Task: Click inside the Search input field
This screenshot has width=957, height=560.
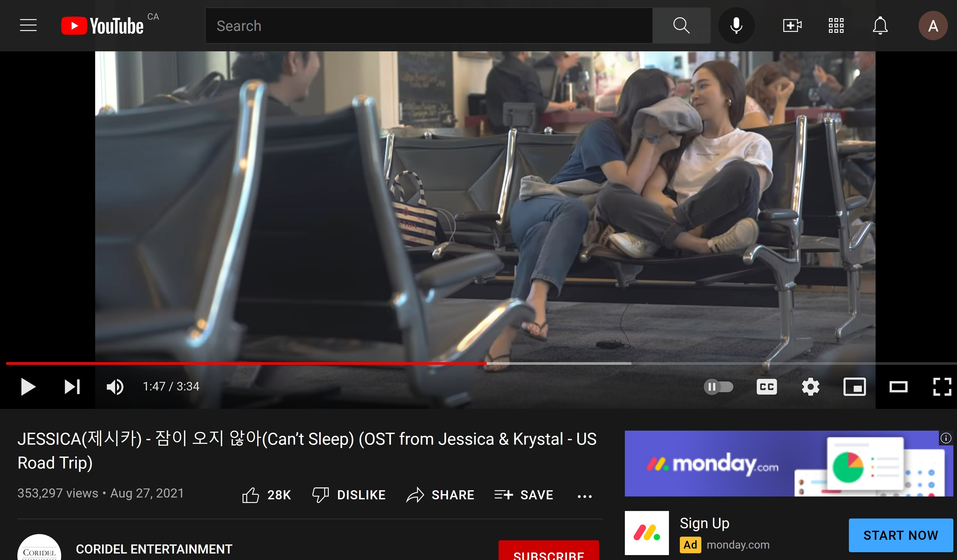Action: (x=428, y=25)
